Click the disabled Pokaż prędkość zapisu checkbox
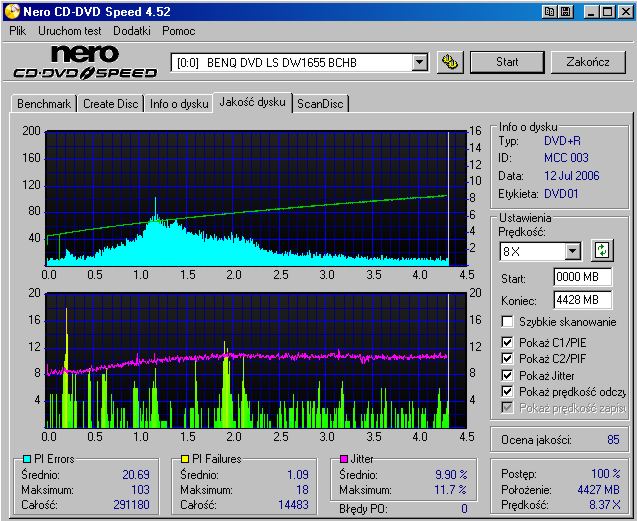This screenshot has height=521, width=637. [507, 408]
